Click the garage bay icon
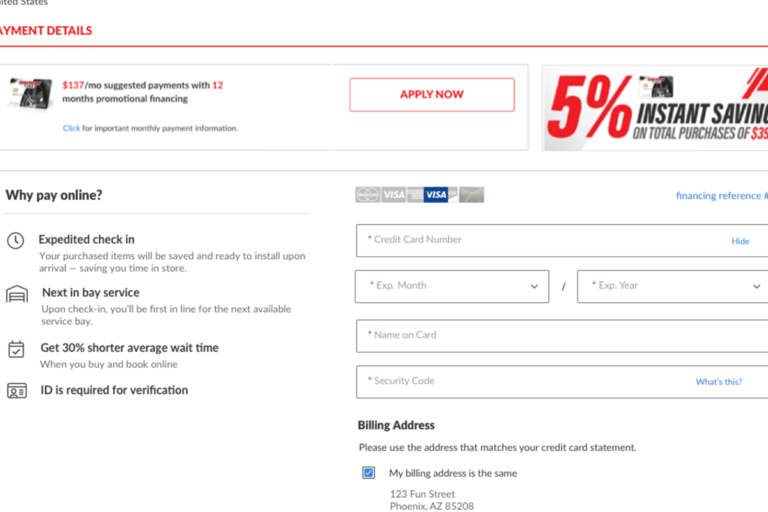Viewport: 768px width, 512px height. pos(17,294)
